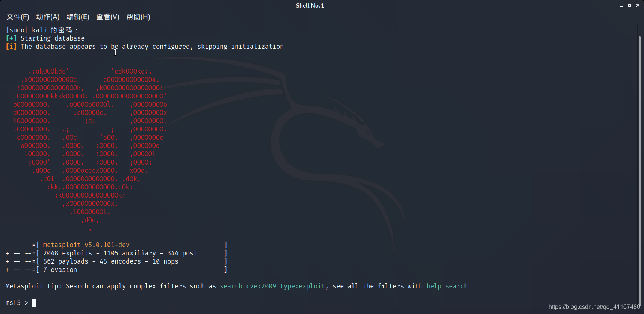
Task: Click the msf5 prompt text
Action: (x=13, y=303)
